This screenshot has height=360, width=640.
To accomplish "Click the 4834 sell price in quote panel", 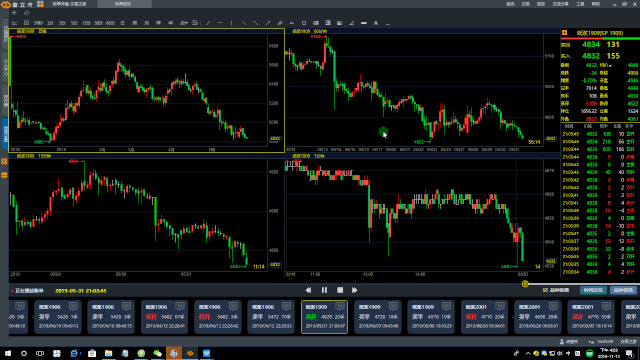I will tap(591, 44).
